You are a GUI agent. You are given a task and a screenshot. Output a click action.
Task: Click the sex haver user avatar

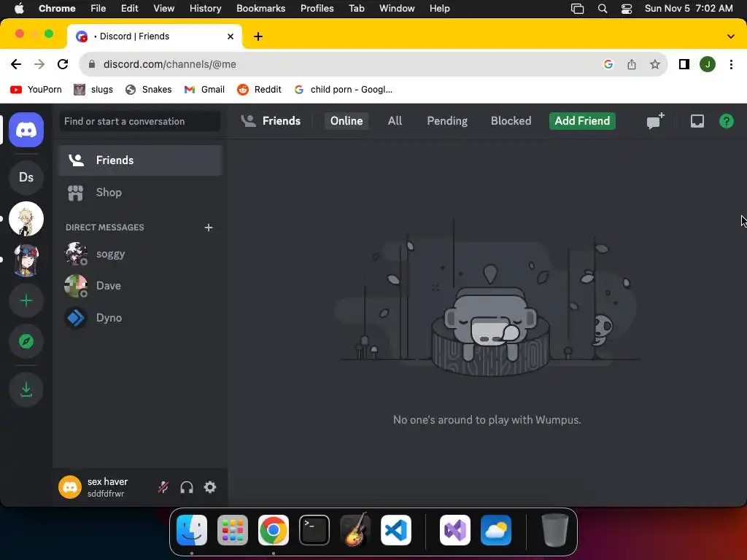coord(70,487)
